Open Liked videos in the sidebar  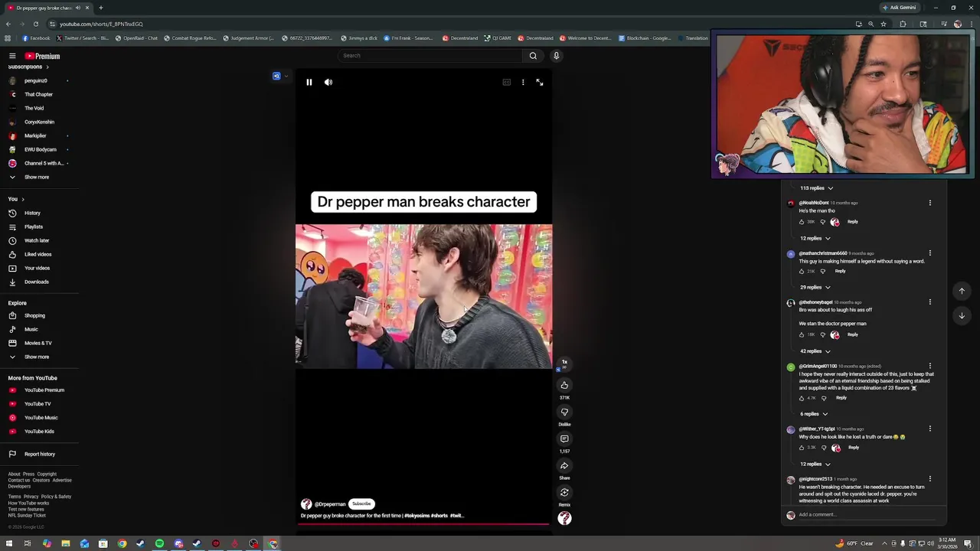point(38,254)
